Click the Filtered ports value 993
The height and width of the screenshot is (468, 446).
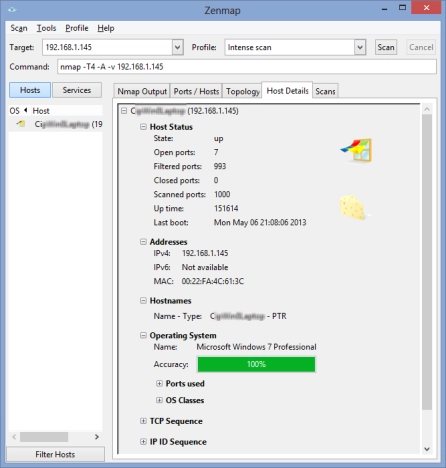coord(220,166)
